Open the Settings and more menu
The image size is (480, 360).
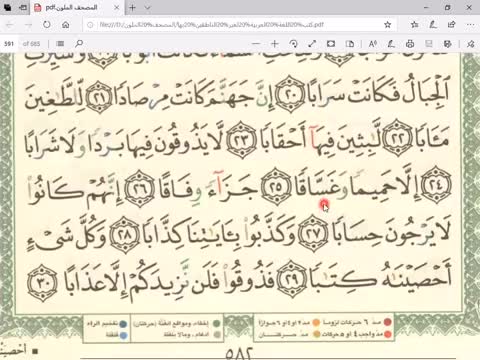470,24
